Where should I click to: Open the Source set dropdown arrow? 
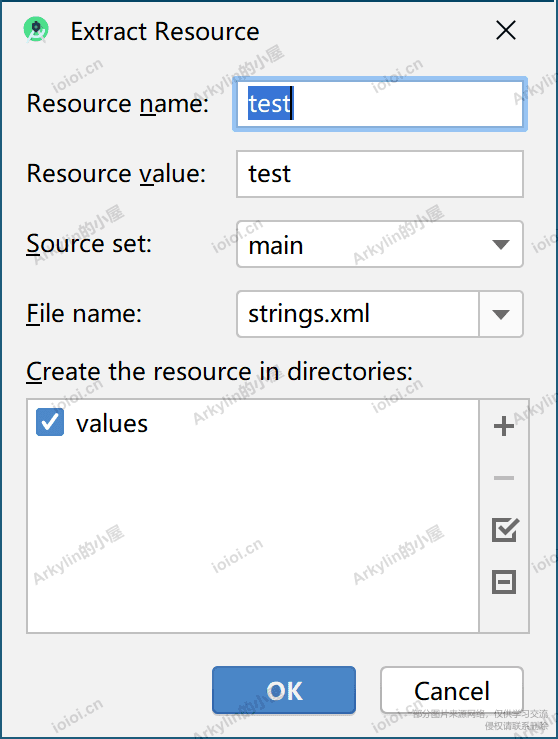pyautogui.click(x=501, y=245)
